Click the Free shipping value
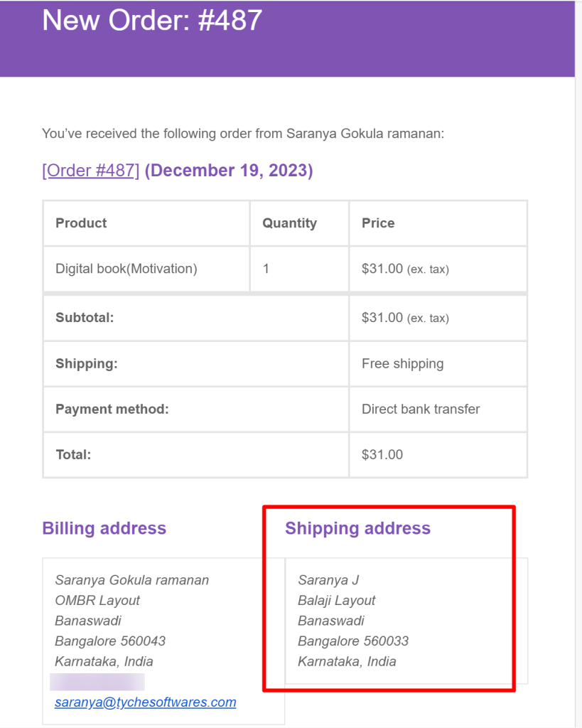Image resolution: width=582 pixels, height=728 pixels. tap(403, 363)
